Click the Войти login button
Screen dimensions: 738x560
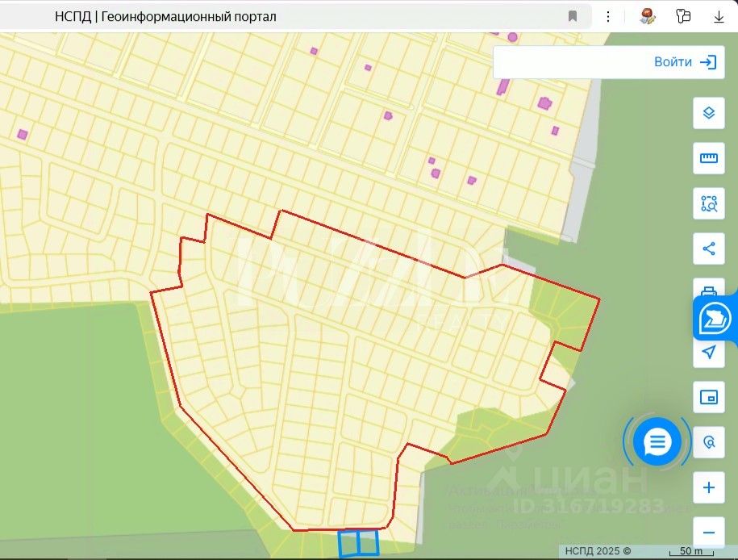click(x=685, y=61)
